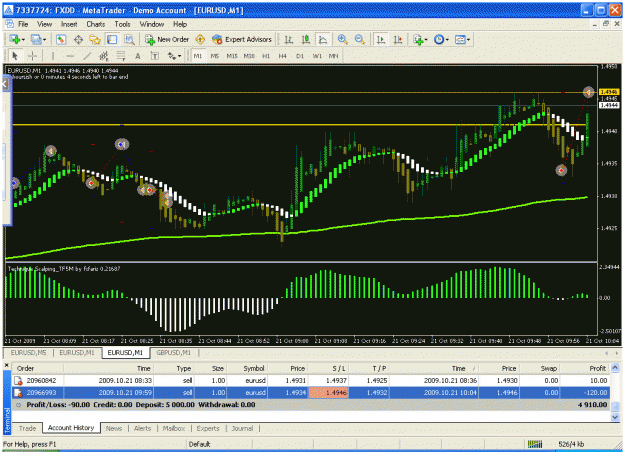
Task: Select order 20960842 row
Action: [x=311, y=381]
